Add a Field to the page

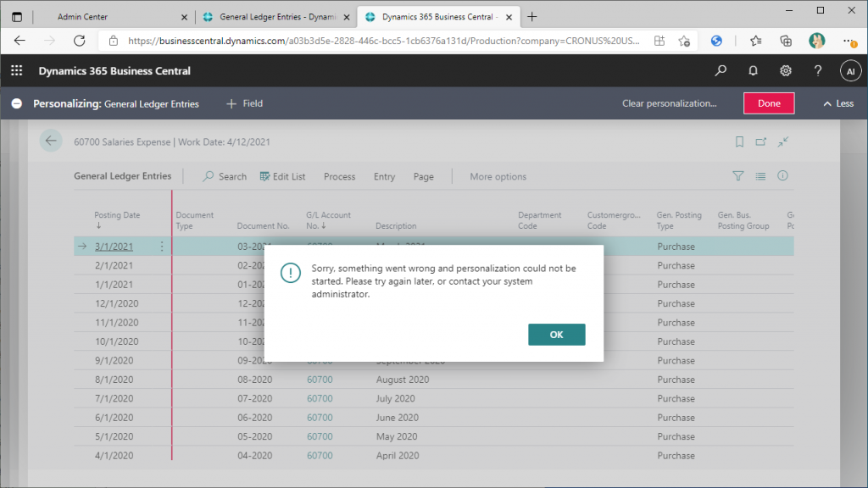coord(245,103)
